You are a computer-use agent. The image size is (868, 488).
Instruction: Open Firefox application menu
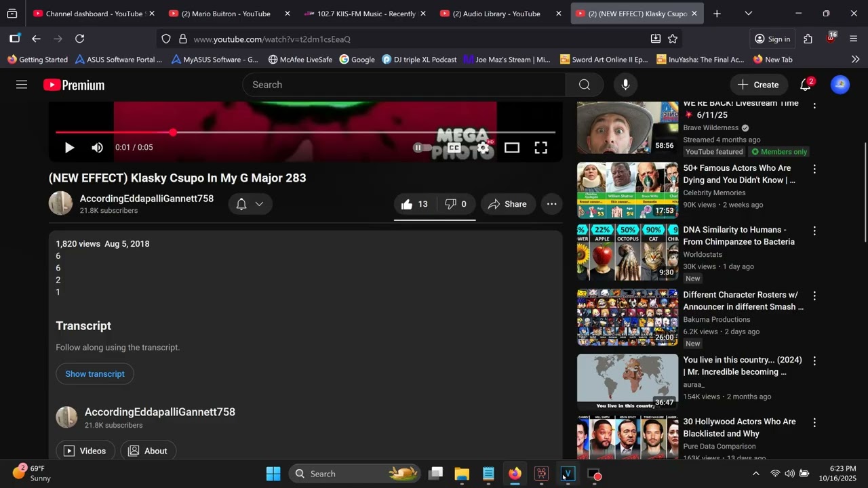pyautogui.click(x=854, y=39)
